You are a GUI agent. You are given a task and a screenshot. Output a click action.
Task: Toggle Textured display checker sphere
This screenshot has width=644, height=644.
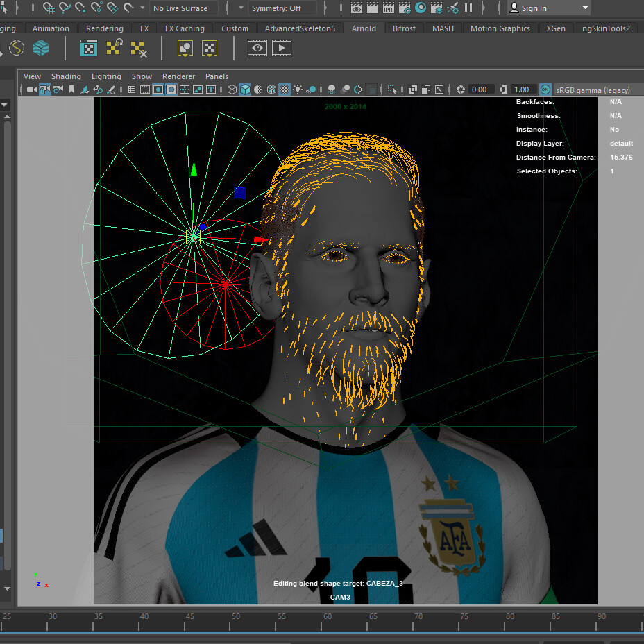coord(285,90)
